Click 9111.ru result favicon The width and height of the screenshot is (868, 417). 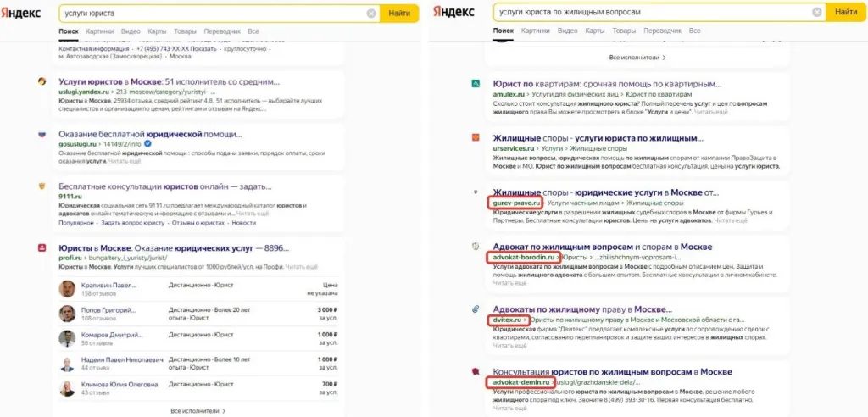42,186
